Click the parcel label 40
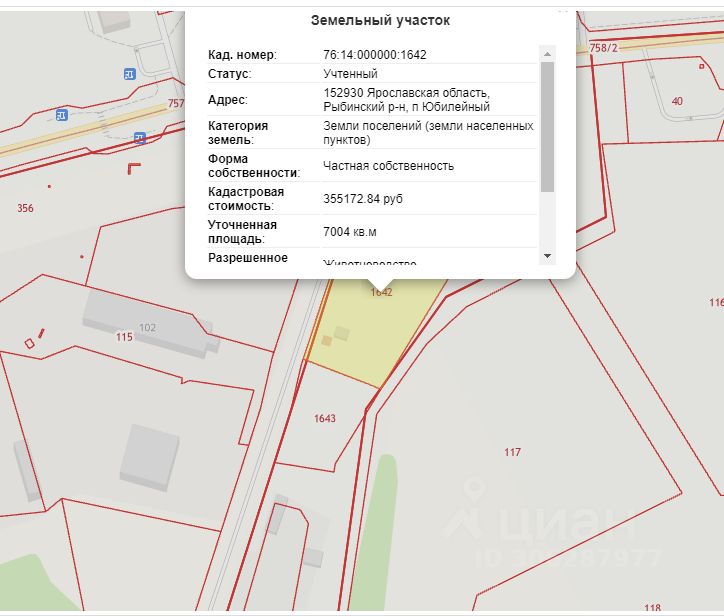Viewport: 724px width, 616px height. pyautogui.click(x=677, y=101)
